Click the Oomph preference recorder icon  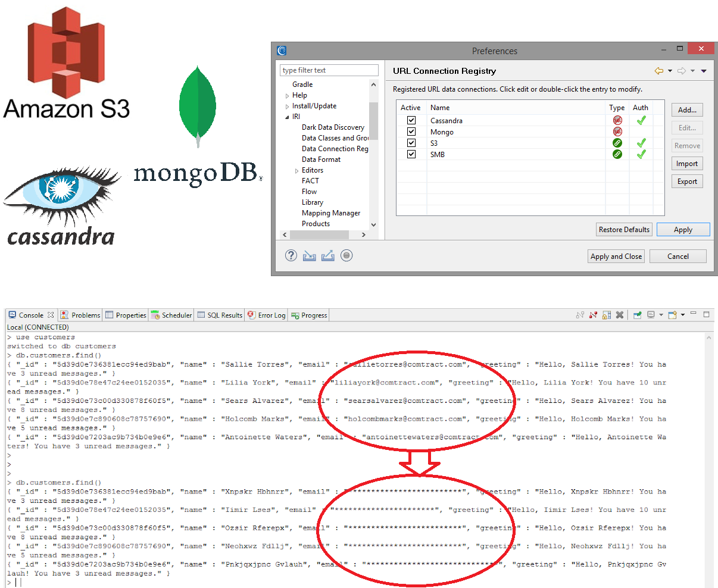pos(346,256)
